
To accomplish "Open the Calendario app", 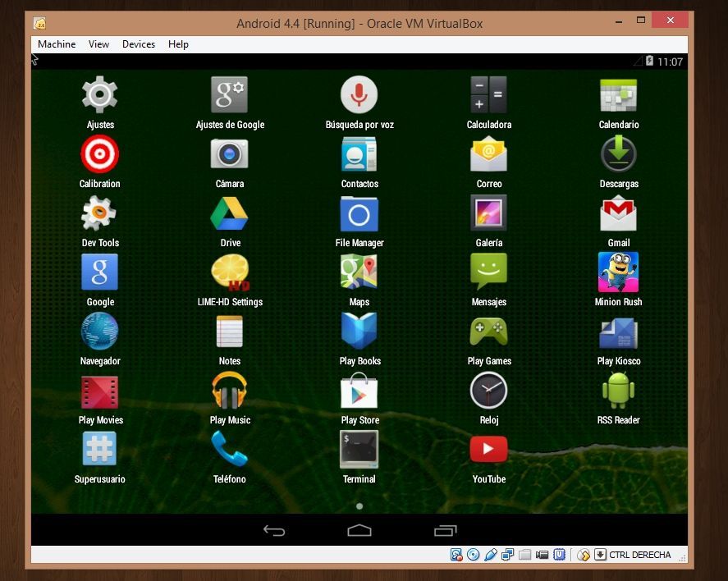I will 618,95.
